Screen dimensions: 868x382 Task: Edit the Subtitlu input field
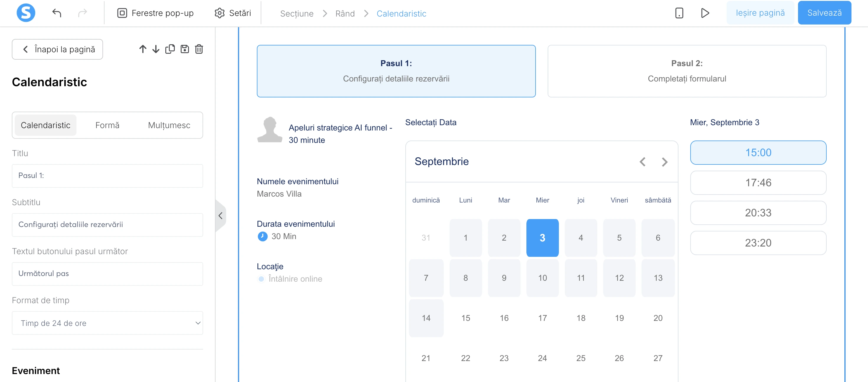[107, 224]
